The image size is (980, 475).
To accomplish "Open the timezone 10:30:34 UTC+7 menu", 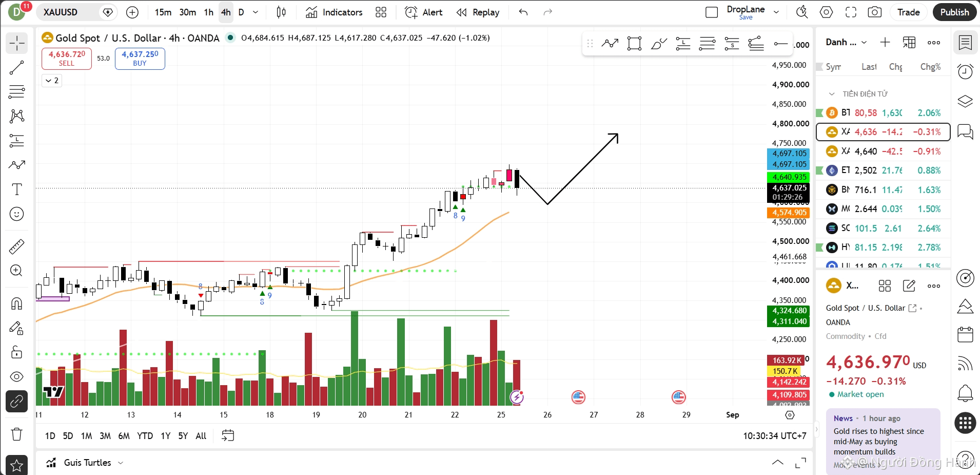I will click(x=774, y=436).
